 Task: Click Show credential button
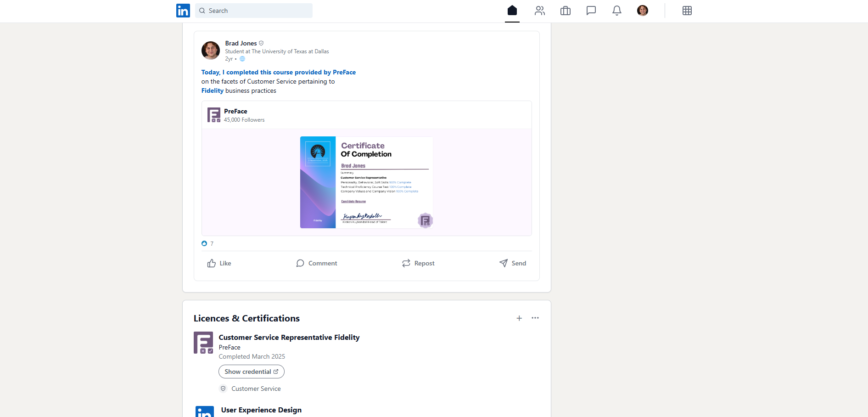click(x=251, y=372)
